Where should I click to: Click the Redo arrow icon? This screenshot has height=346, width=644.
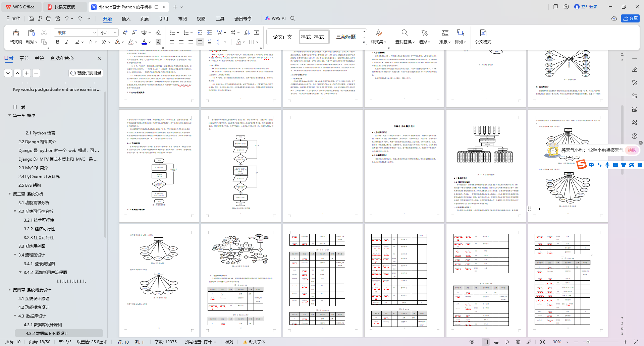click(80, 18)
